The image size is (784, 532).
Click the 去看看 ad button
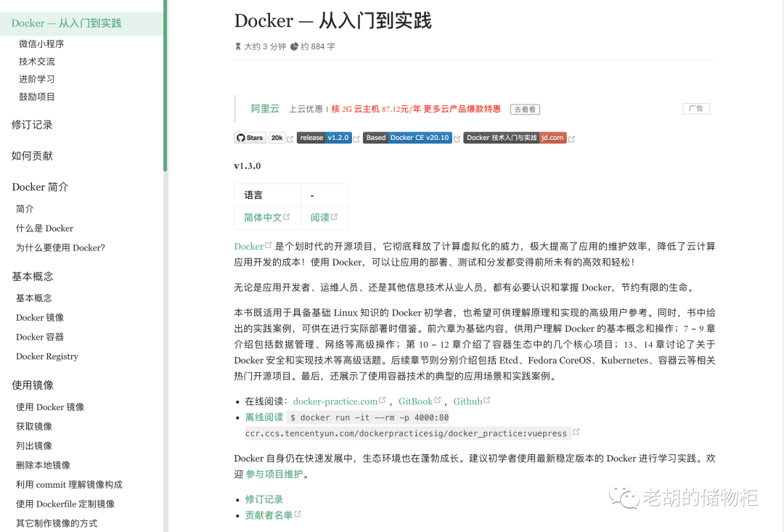pyautogui.click(x=525, y=110)
